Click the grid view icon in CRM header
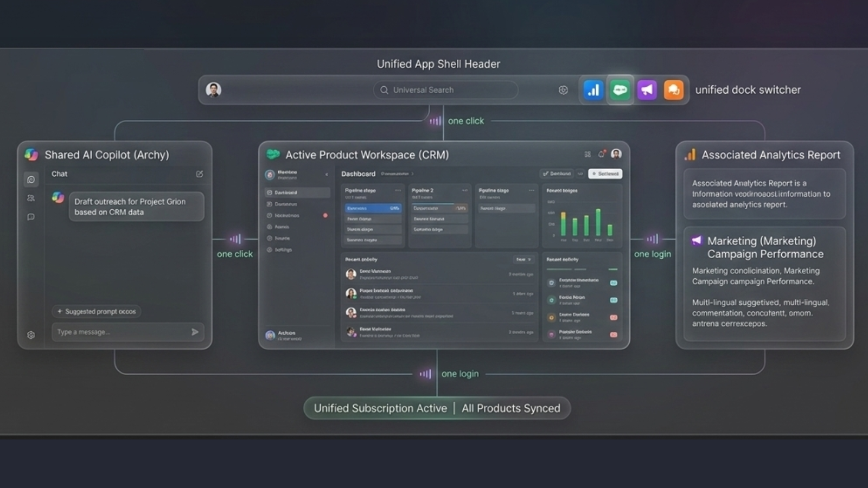This screenshot has height=488, width=868. point(588,155)
